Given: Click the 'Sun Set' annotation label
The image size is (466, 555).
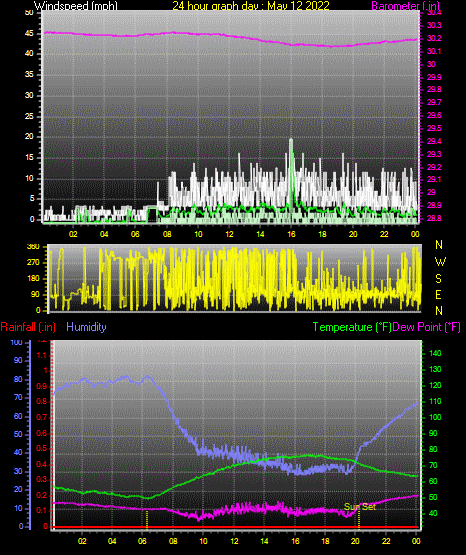Looking at the screenshot, I should point(360,507).
